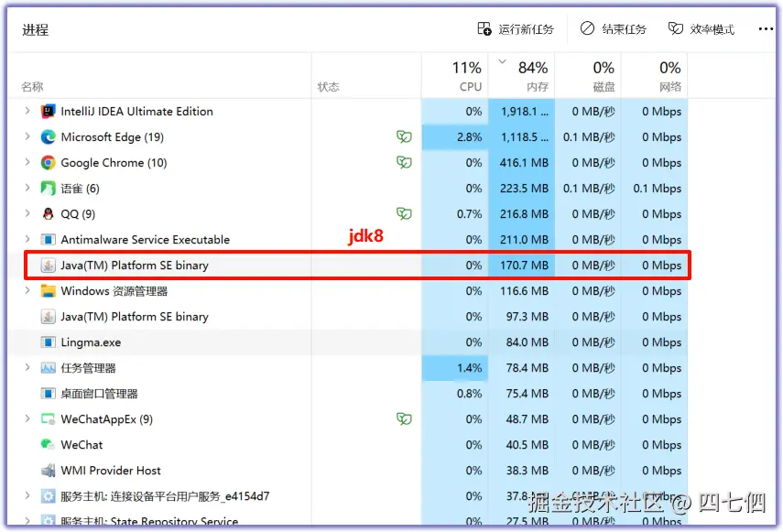The width and height of the screenshot is (783, 532).
Task: Click the 0.8% CPU value for 桌面窗口管理器
Action: click(x=470, y=394)
